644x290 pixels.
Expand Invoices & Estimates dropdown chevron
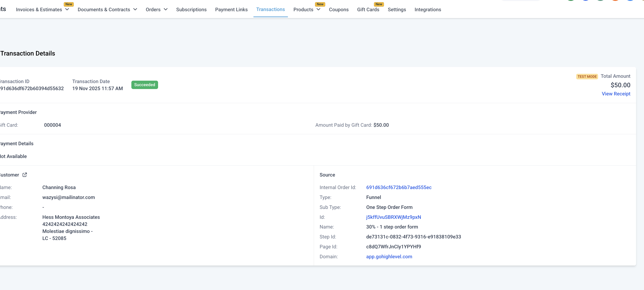(67, 9)
